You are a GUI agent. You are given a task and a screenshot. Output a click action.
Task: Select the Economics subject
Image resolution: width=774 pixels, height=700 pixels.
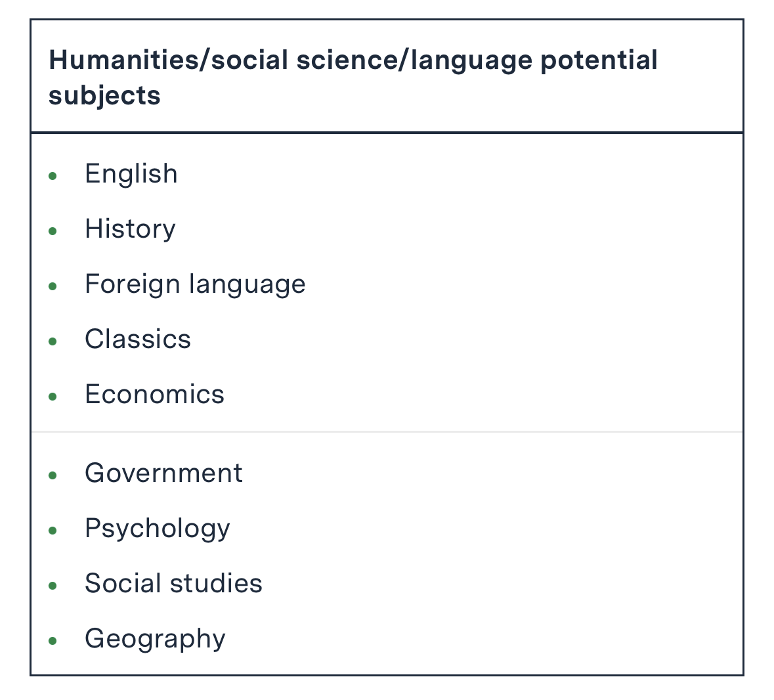tap(154, 395)
